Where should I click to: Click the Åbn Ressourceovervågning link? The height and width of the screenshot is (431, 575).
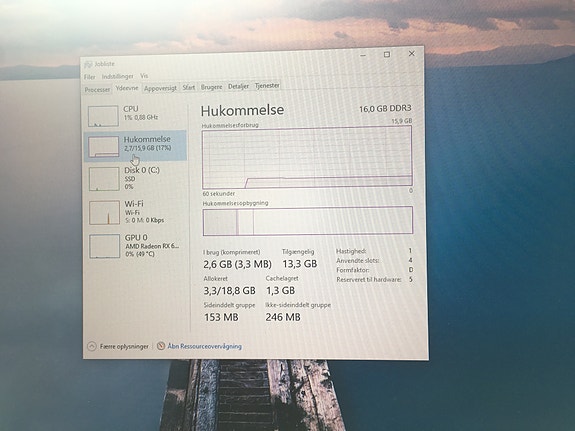[x=205, y=346]
